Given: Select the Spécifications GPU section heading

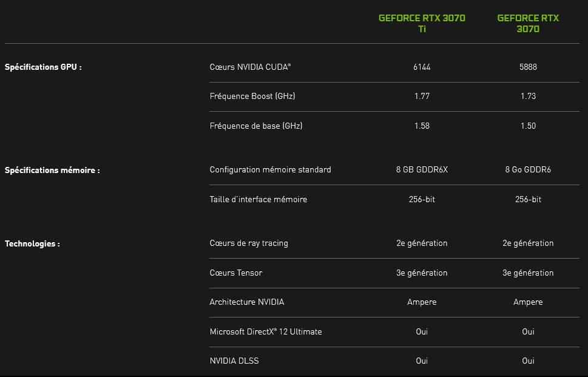Looking at the screenshot, I should (43, 67).
